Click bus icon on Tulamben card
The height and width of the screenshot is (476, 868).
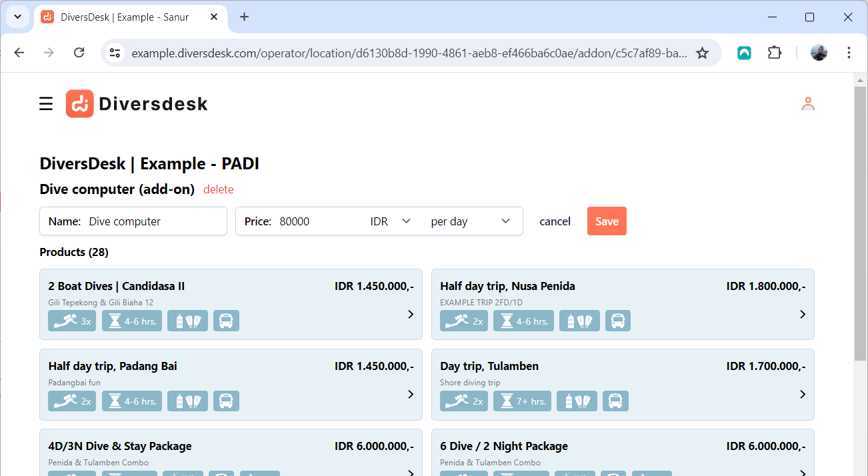pos(615,401)
